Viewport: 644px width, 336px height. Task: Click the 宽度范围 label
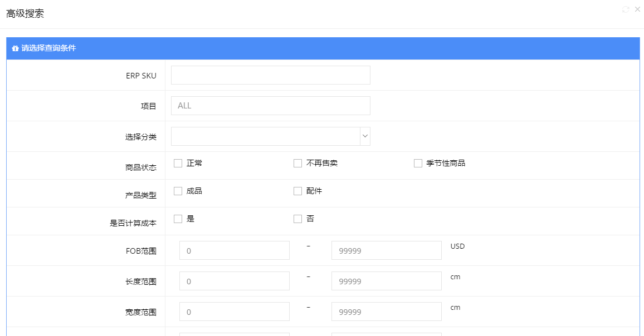point(141,313)
